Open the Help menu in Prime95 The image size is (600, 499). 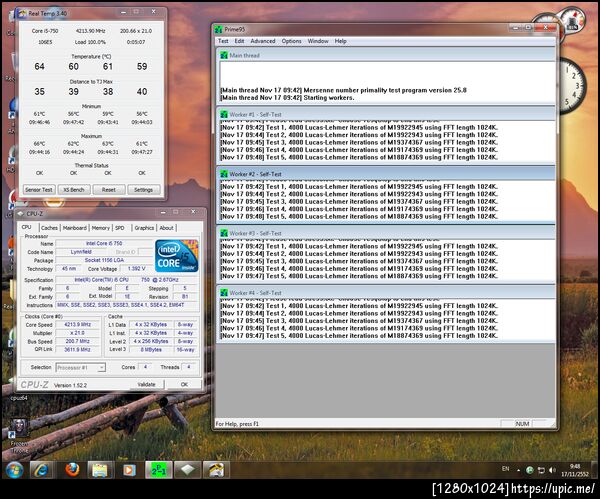(x=341, y=41)
